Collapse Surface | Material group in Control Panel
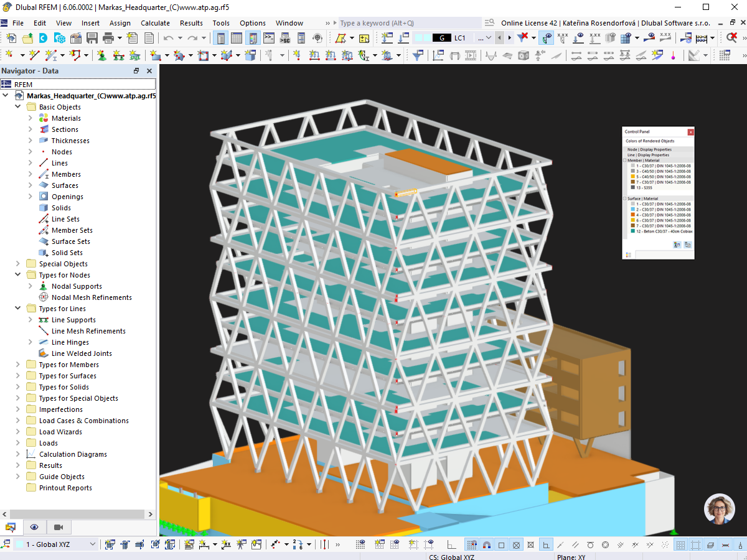747x560 pixels. pyautogui.click(x=625, y=198)
